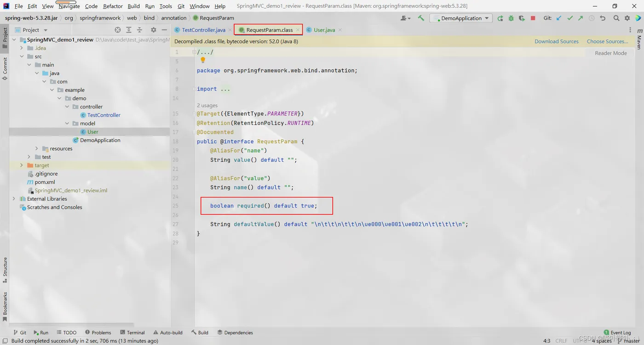
Task: Open the Refactor menu
Action: click(113, 6)
